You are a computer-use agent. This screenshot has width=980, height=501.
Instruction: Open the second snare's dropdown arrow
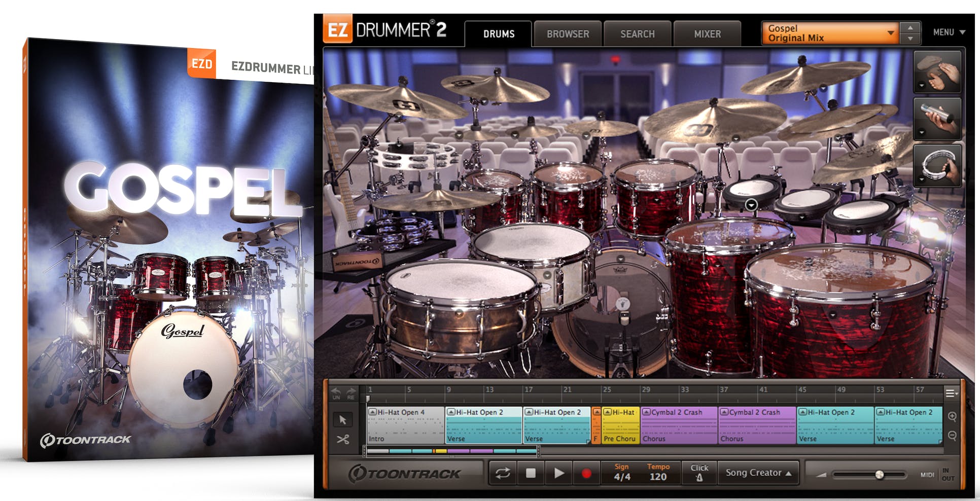point(547,274)
